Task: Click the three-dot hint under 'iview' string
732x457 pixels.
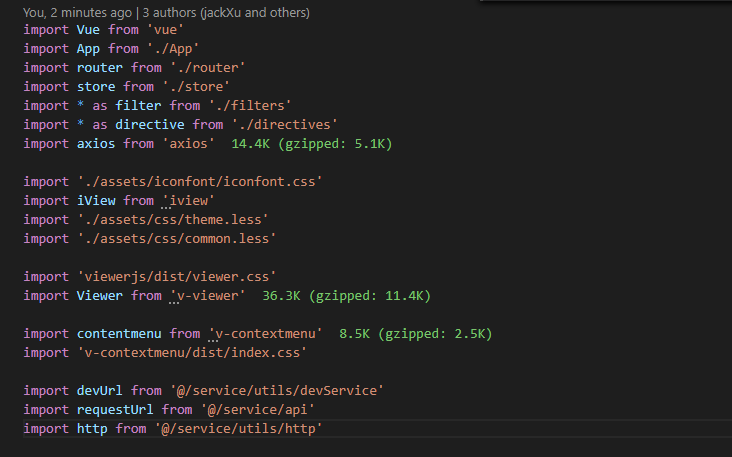Action: [x=166, y=208]
